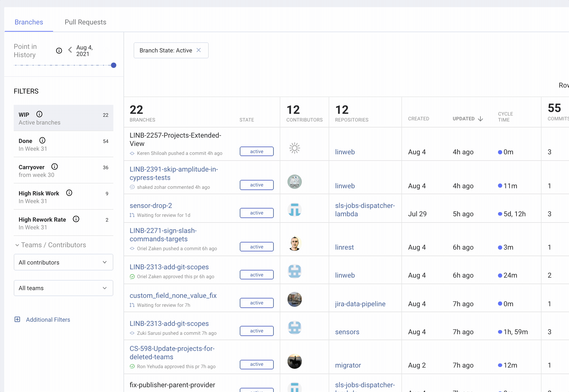Click the Aug 4, 2021 date label
This screenshot has width=569, height=392.
(x=85, y=51)
